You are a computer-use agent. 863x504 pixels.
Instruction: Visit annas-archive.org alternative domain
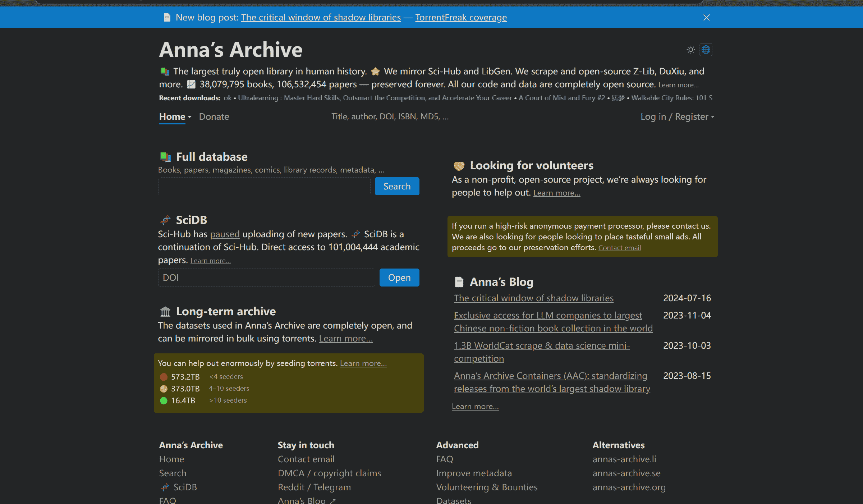629,487
